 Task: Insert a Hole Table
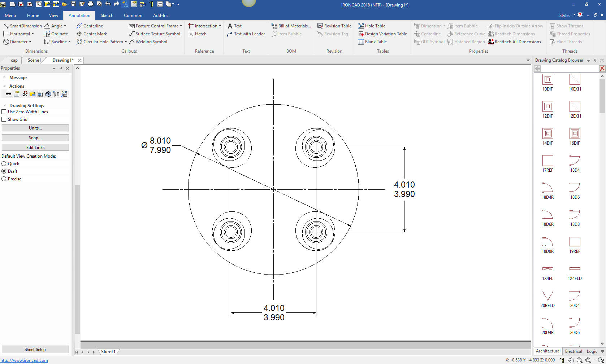coord(372,26)
